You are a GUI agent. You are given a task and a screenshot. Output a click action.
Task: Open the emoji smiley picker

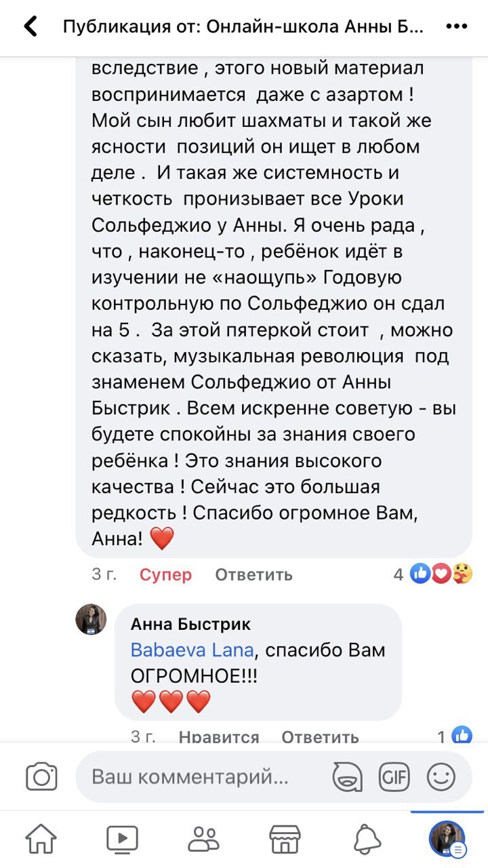(x=442, y=776)
